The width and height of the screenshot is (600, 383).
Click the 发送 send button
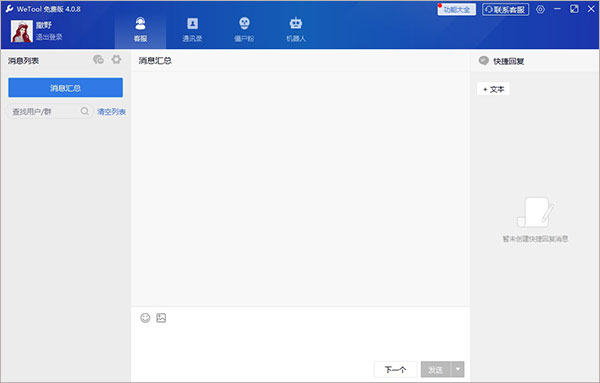pos(435,369)
